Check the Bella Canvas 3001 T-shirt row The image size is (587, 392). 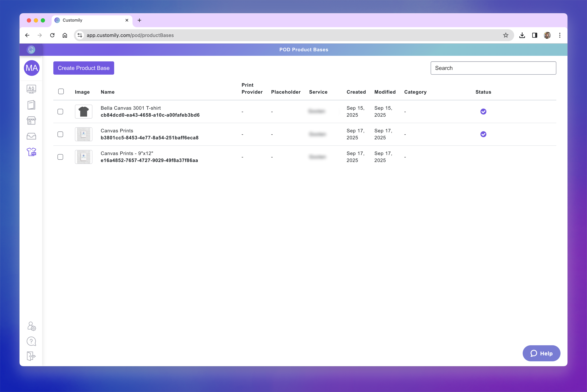coord(60,111)
